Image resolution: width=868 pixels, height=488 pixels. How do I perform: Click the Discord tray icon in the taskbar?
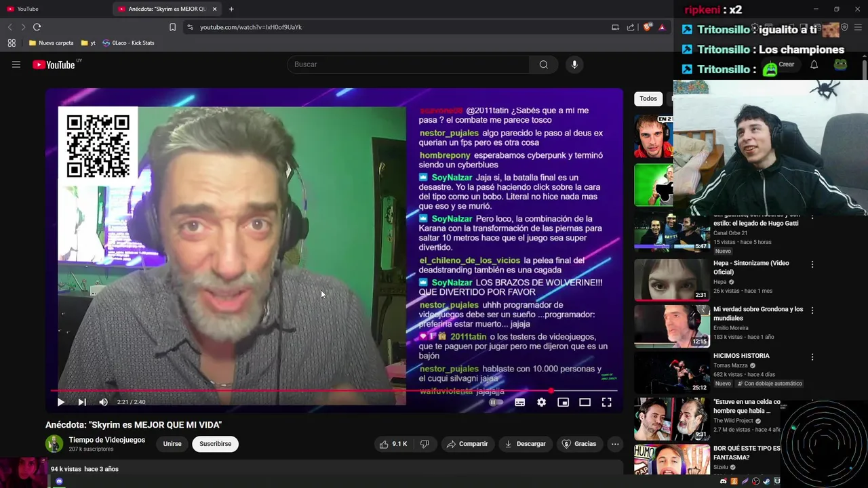pyautogui.click(x=723, y=481)
